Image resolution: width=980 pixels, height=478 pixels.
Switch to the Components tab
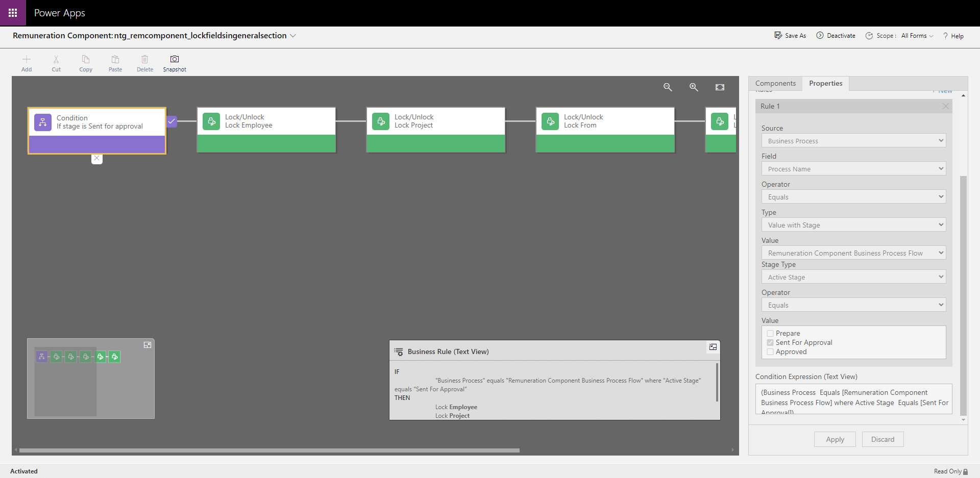click(x=775, y=83)
